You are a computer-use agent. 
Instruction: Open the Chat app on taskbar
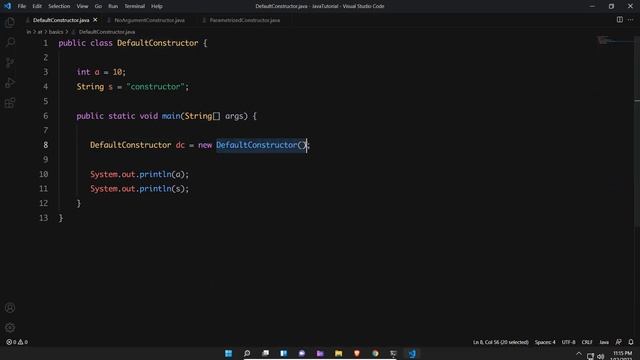point(302,353)
